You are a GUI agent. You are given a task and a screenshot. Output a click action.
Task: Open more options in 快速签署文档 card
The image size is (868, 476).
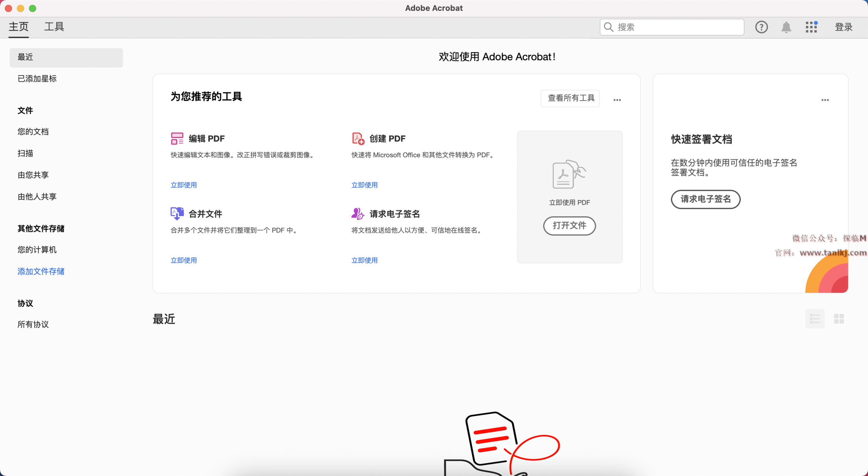(x=825, y=100)
